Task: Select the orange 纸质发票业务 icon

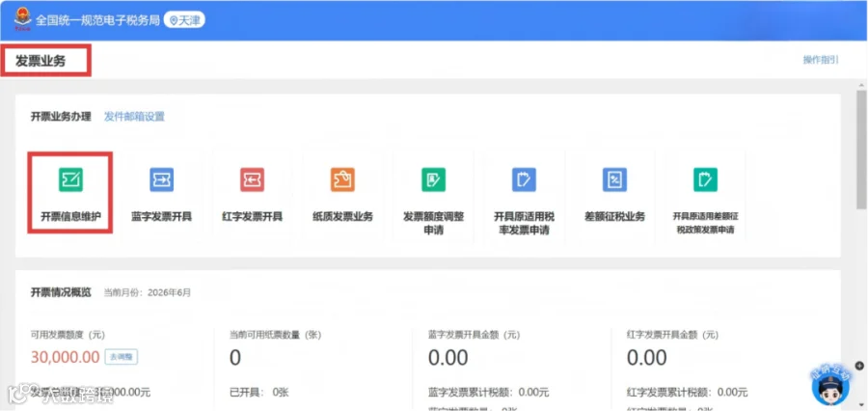Action: [342, 180]
